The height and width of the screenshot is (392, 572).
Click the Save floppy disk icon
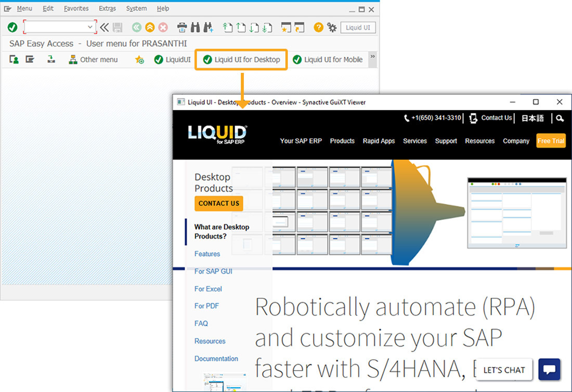[x=118, y=28]
